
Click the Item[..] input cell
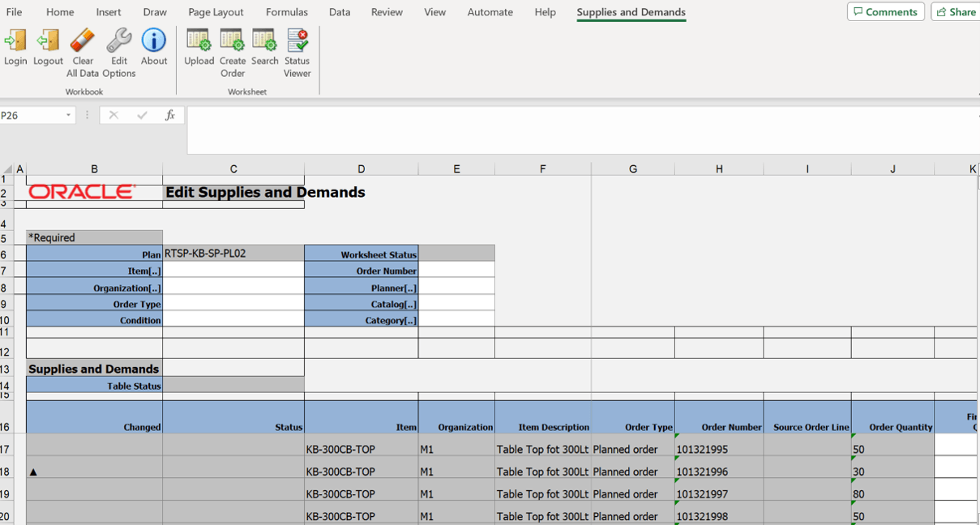[x=233, y=271]
